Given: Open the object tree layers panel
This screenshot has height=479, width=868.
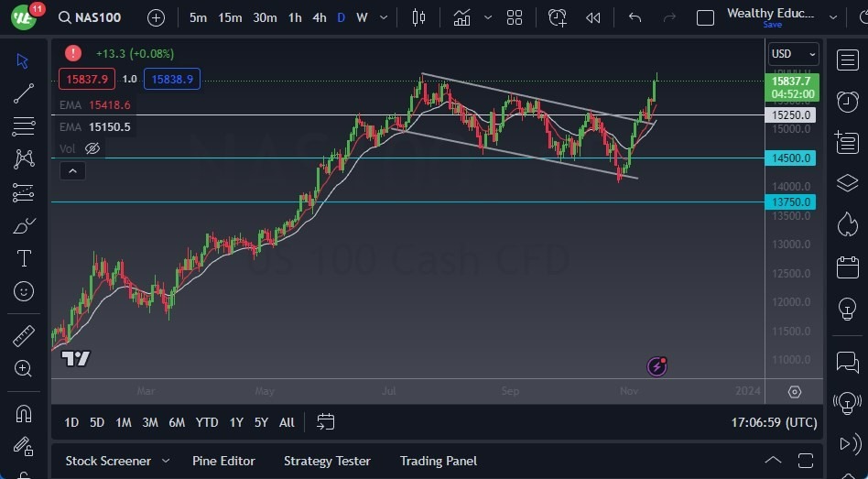Looking at the screenshot, I should pos(848,183).
